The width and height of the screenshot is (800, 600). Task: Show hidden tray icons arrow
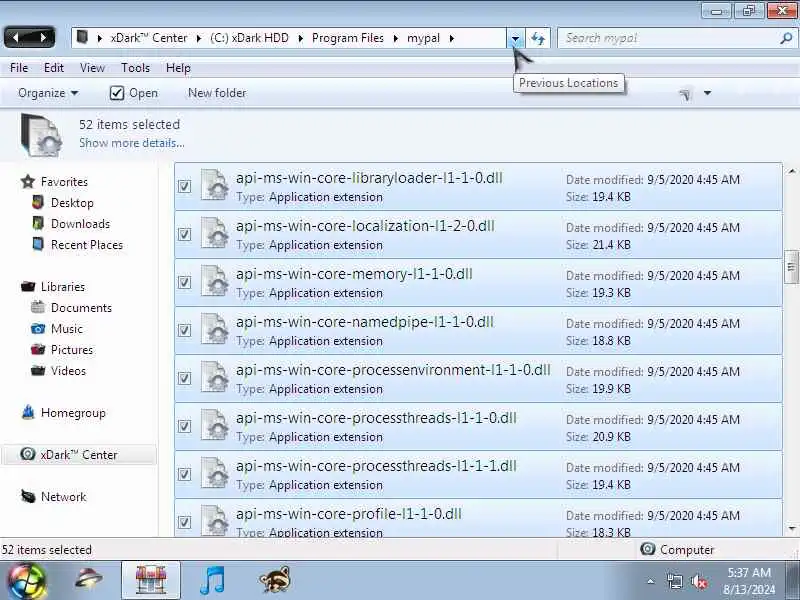tap(651, 581)
